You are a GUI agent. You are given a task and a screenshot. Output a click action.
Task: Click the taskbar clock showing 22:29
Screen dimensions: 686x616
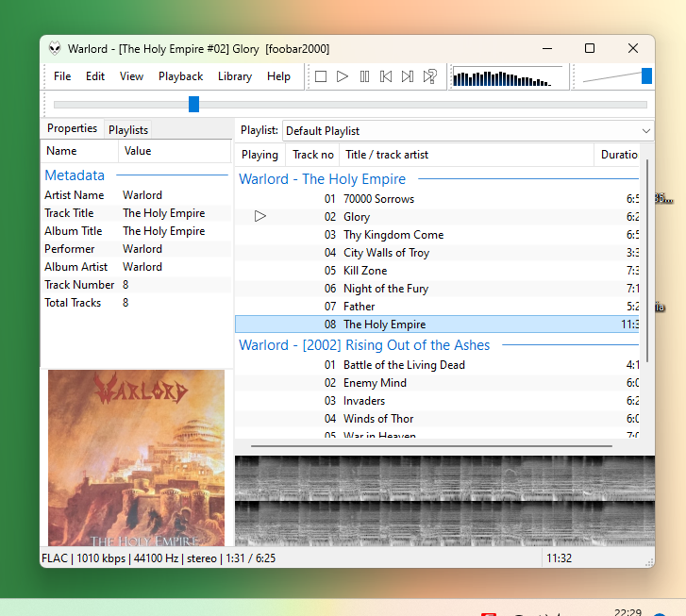627,612
